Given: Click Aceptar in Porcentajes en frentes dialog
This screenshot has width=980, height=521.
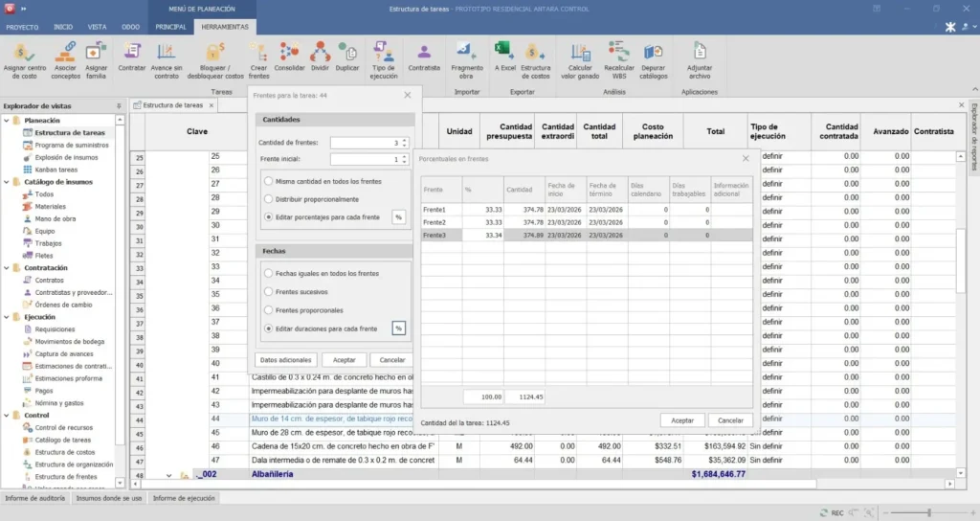Looking at the screenshot, I should pyautogui.click(x=681, y=420).
